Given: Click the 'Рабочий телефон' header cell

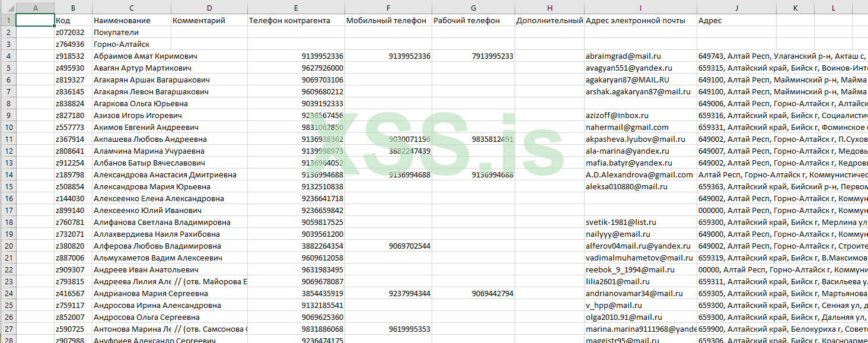Looking at the screenshot, I should (x=473, y=20).
